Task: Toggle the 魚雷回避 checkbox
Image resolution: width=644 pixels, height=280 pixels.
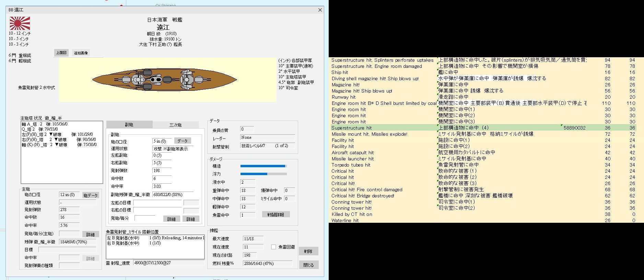Action: click(x=273, y=247)
